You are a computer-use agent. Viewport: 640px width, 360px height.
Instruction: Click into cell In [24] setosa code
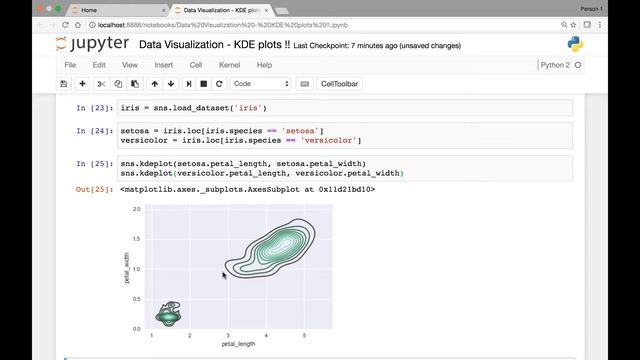point(345,136)
